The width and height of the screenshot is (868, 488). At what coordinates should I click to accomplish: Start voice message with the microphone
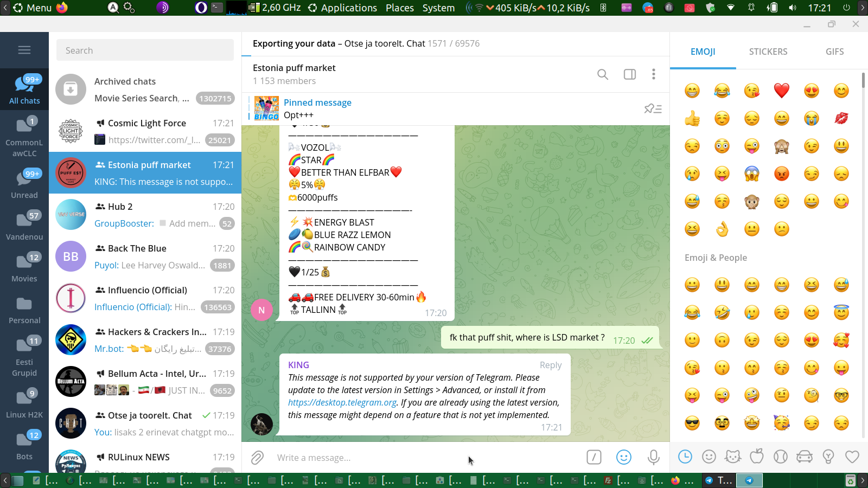click(x=654, y=458)
